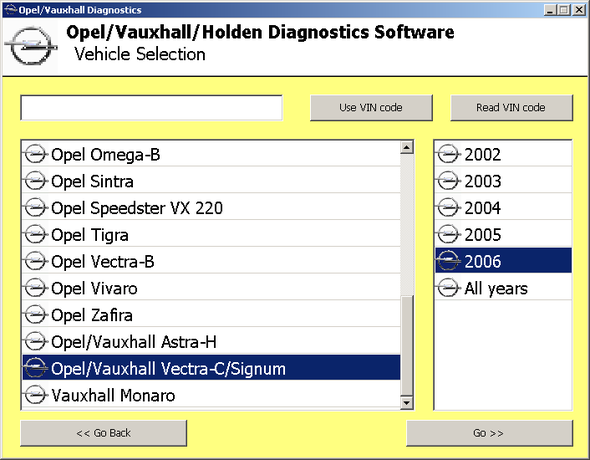Click the Read VIN code button
Image resolution: width=590 pixels, height=460 pixels.
point(511,108)
